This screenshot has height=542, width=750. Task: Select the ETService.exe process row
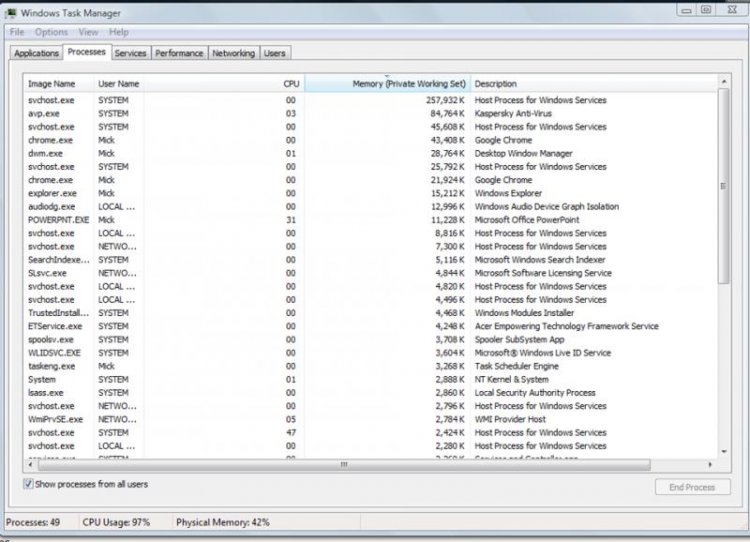pos(370,326)
